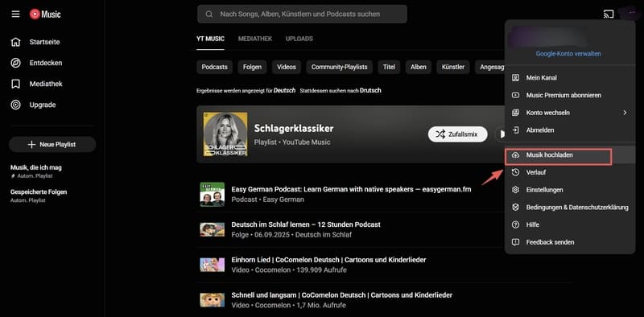The width and height of the screenshot is (644, 317).
Task: Switch to the YT MUSIC tab
Action: pyautogui.click(x=210, y=39)
